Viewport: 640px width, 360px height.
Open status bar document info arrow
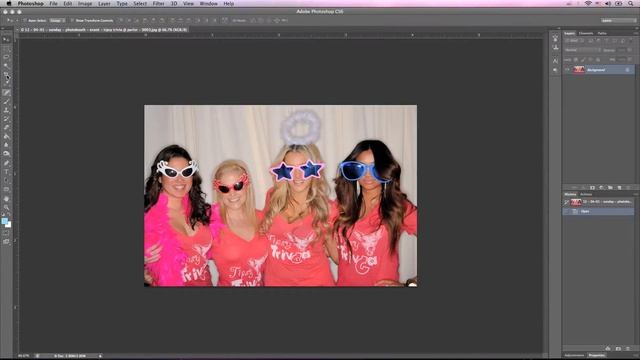point(100,356)
